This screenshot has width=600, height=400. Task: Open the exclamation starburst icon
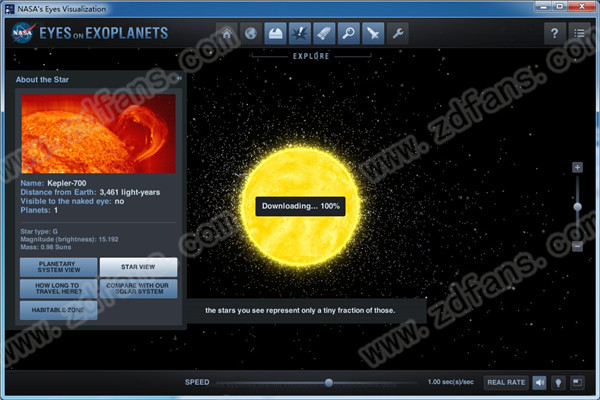(300, 34)
